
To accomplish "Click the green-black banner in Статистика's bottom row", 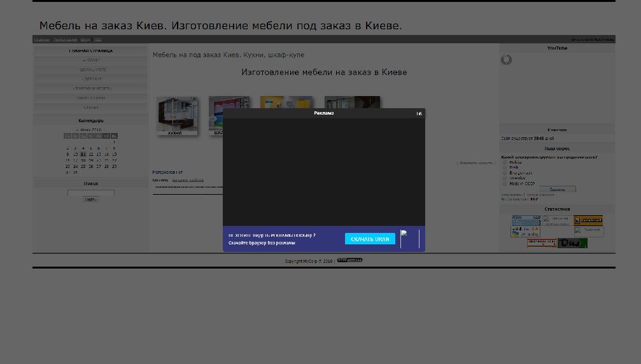I will (573, 243).
